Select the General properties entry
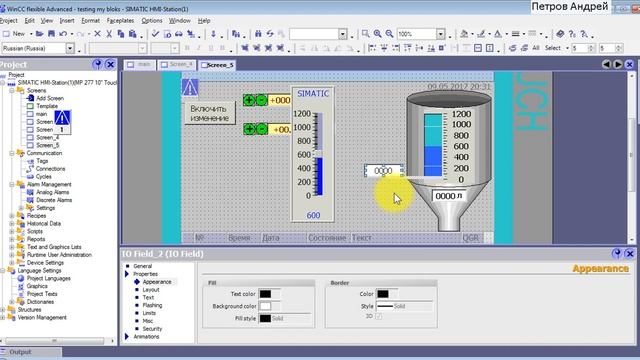Viewport: 640px width, 360px height. tap(142, 266)
